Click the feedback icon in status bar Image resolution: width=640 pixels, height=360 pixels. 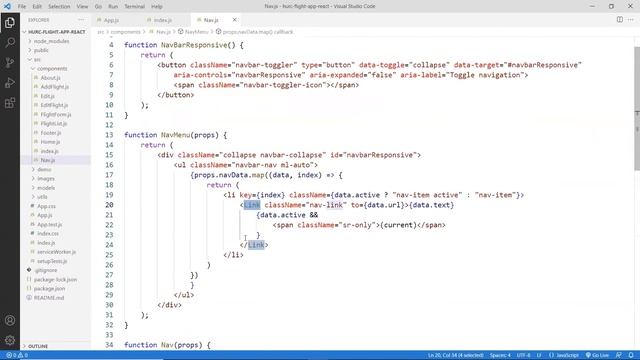click(619, 355)
